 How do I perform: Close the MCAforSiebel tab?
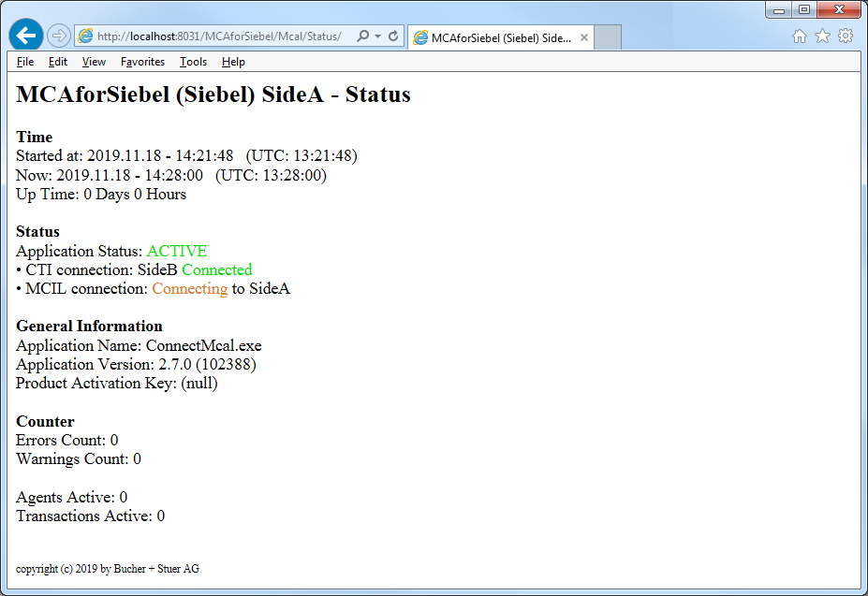(583, 37)
